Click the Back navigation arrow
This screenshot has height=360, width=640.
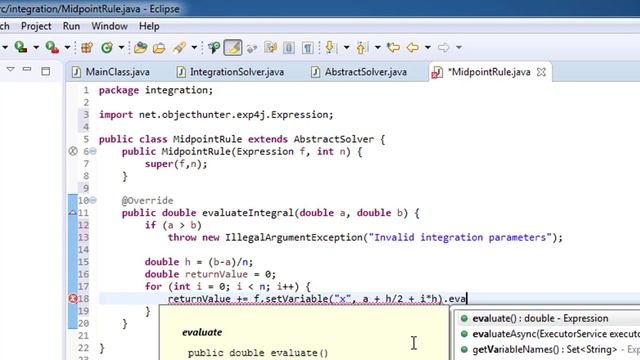[413, 47]
